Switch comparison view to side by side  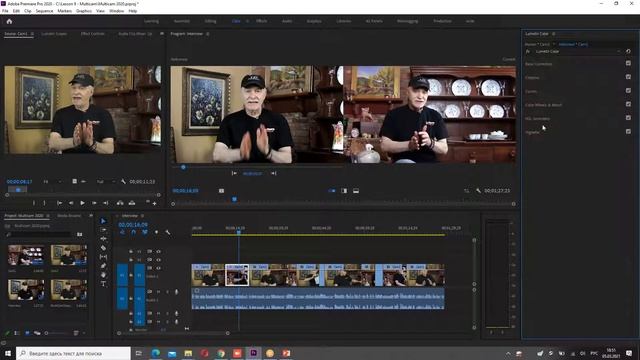click(332, 191)
